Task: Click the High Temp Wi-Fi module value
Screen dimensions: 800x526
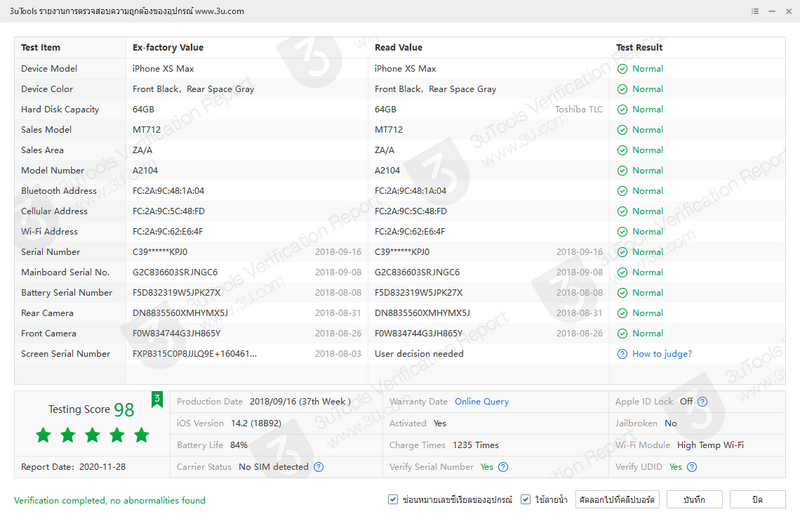Action: tap(710, 445)
